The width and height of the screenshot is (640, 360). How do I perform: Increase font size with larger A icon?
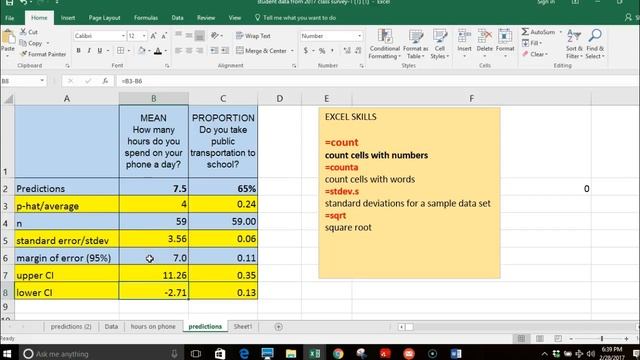coord(153,36)
